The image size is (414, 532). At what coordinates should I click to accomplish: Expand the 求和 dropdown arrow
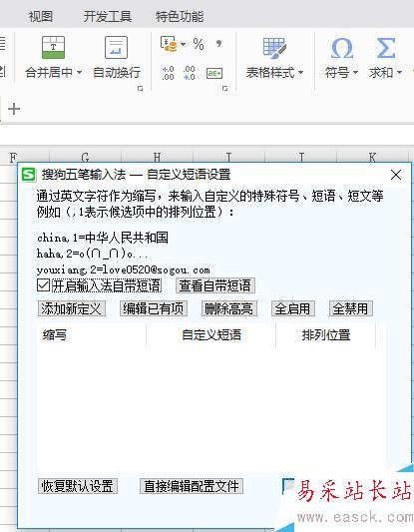coord(399,72)
